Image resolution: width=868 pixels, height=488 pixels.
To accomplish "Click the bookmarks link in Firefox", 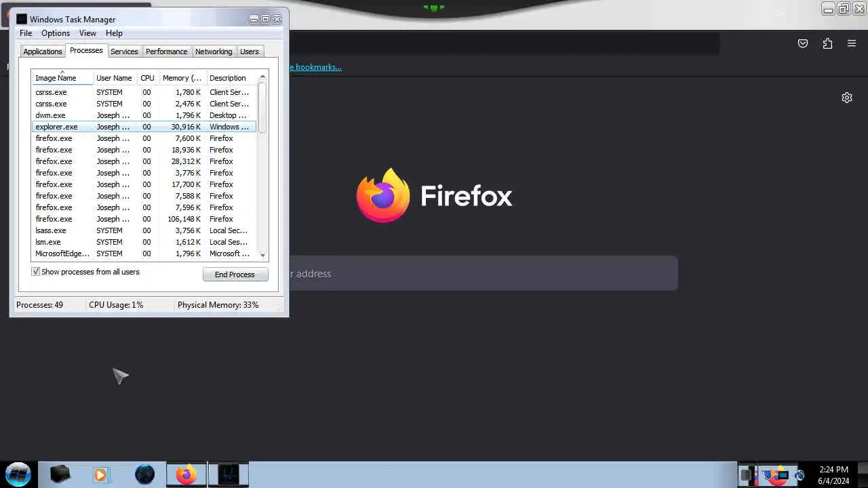I will (x=315, y=67).
